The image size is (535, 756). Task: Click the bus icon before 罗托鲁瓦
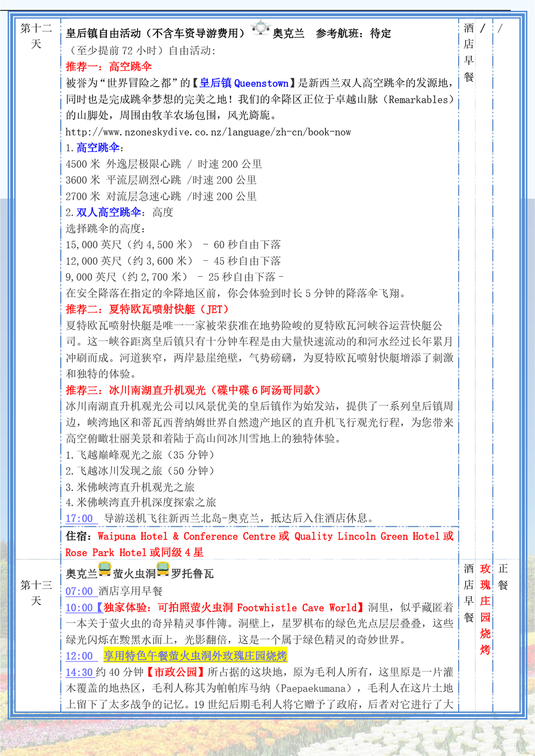[163, 569]
